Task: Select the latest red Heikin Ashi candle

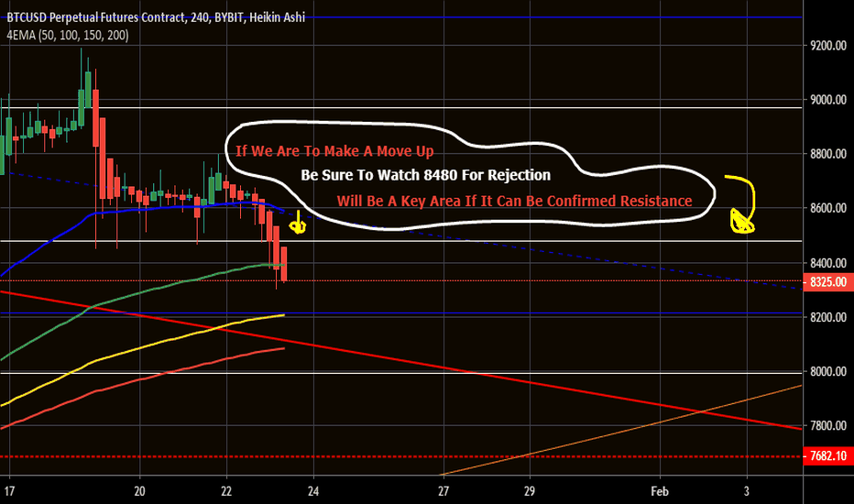Action: [284, 264]
